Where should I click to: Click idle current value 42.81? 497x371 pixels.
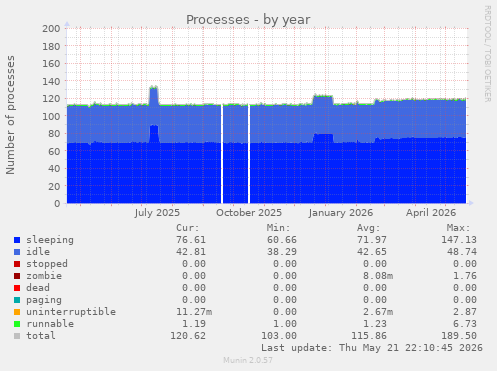[x=191, y=252]
